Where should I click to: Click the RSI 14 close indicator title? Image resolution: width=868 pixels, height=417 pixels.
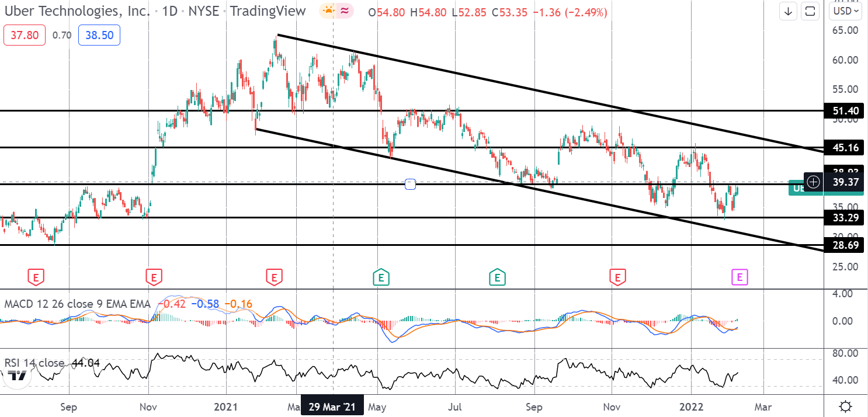pos(34,363)
